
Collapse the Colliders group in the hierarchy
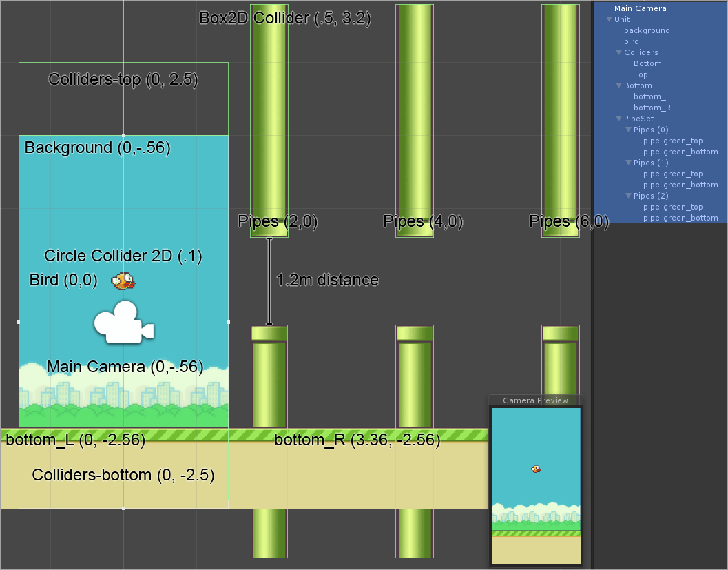tap(618, 52)
